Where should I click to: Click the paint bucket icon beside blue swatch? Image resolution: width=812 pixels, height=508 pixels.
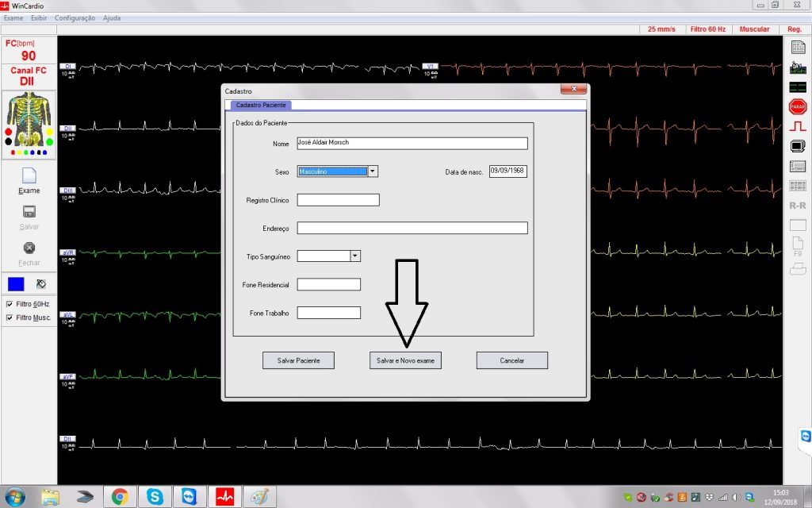click(x=41, y=284)
